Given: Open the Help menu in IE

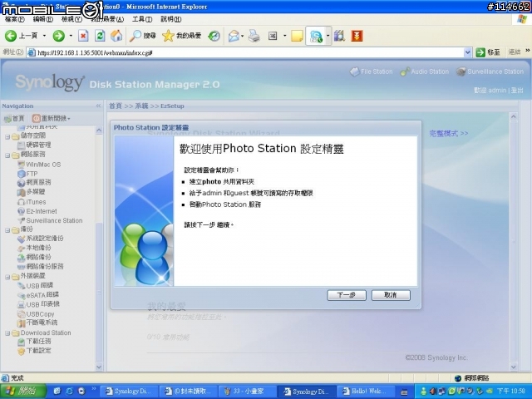Looking at the screenshot, I should pyautogui.click(x=170, y=19).
